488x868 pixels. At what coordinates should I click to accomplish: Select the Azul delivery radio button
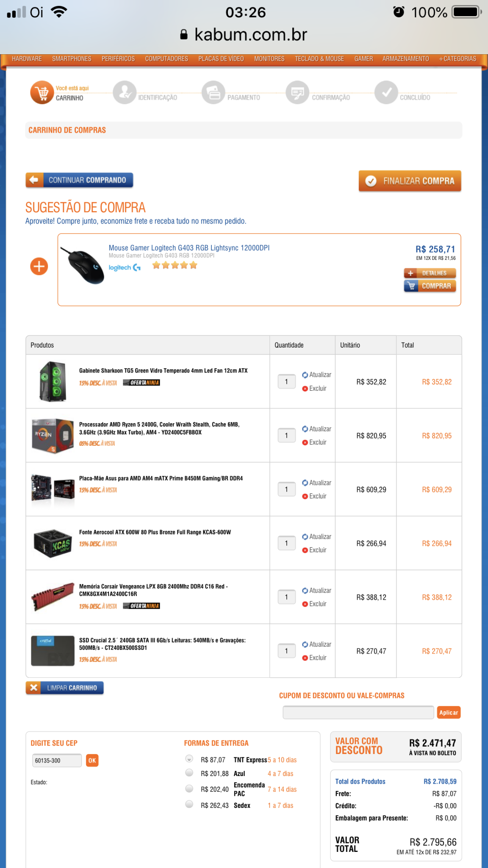tap(189, 773)
